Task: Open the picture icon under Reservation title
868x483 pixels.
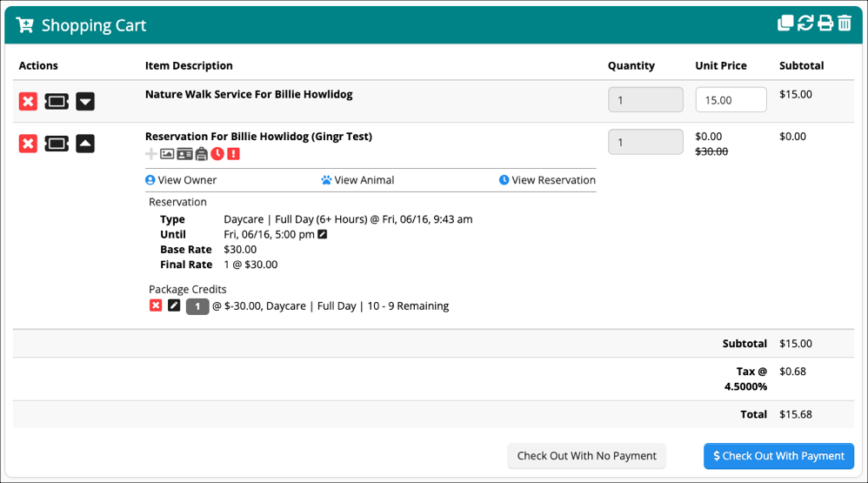Action: point(167,154)
